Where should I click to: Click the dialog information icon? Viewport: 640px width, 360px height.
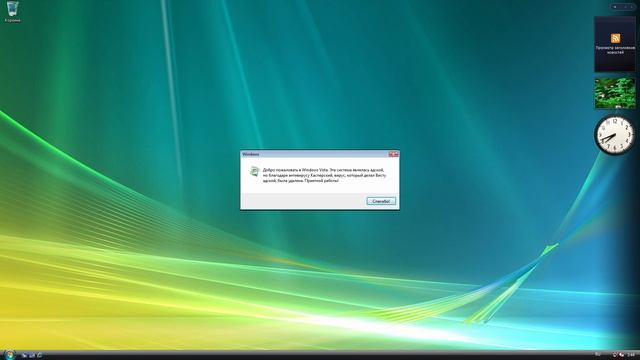click(x=254, y=171)
